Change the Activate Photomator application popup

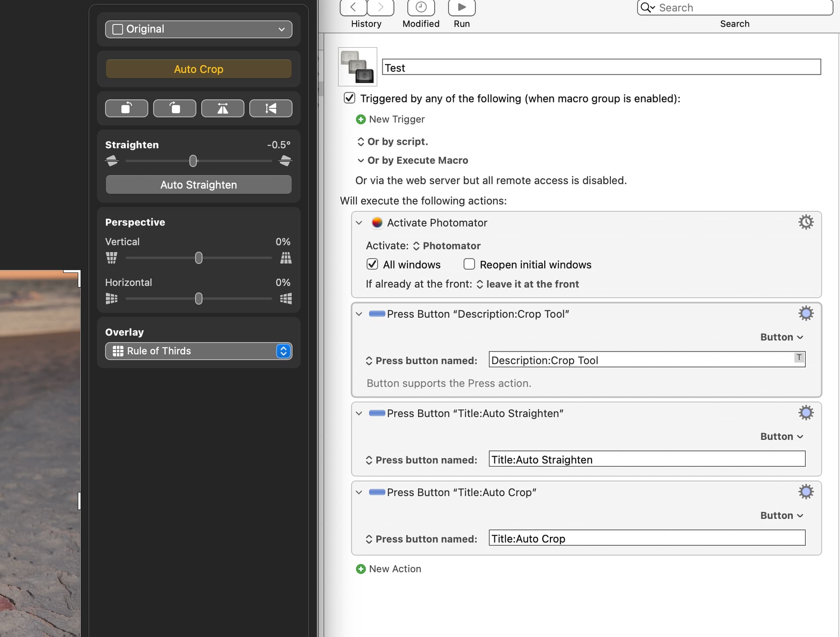447,246
